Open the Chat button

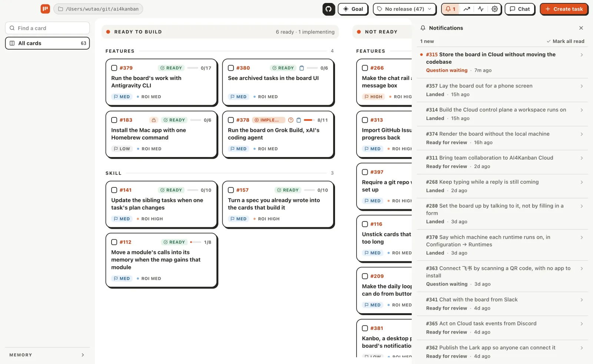pyautogui.click(x=520, y=9)
